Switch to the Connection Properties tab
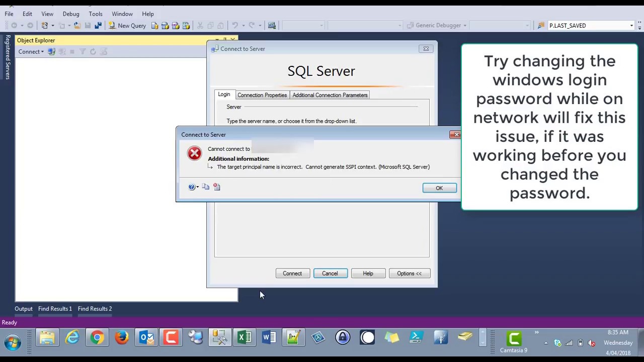Viewport: 644px width, 362px height. [x=262, y=95]
